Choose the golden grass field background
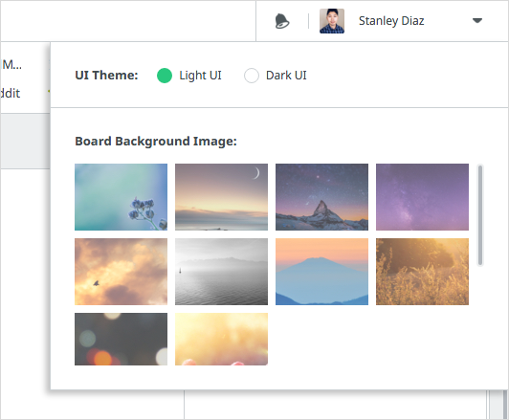Viewport: 509px width, 420px height. pos(422,272)
